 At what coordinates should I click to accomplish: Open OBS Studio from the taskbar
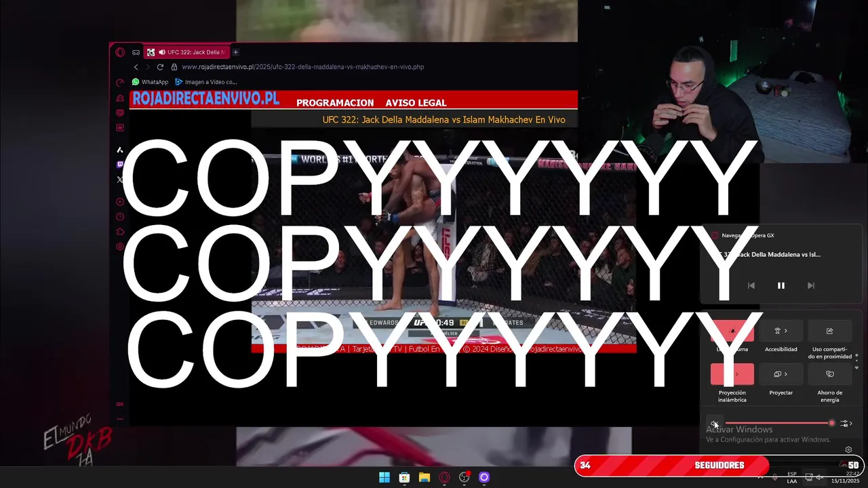(x=465, y=477)
